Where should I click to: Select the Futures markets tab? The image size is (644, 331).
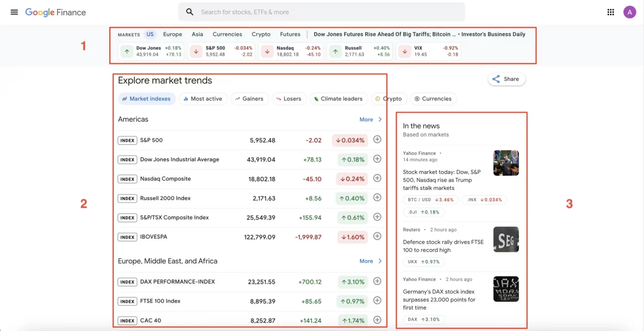[290, 34]
